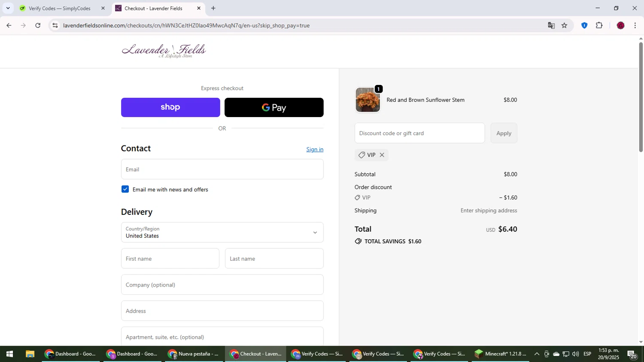Click the First name field
This screenshot has width=644, height=362.
tap(170, 259)
